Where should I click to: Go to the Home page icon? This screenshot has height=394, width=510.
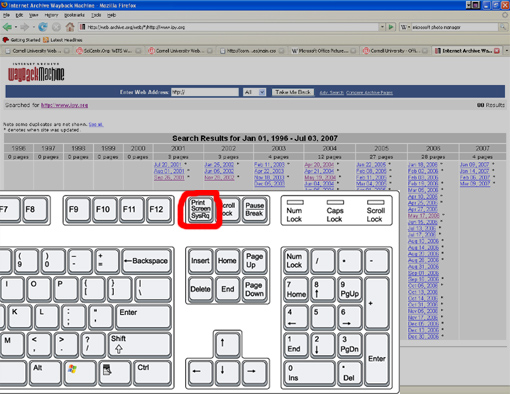click(70, 27)
